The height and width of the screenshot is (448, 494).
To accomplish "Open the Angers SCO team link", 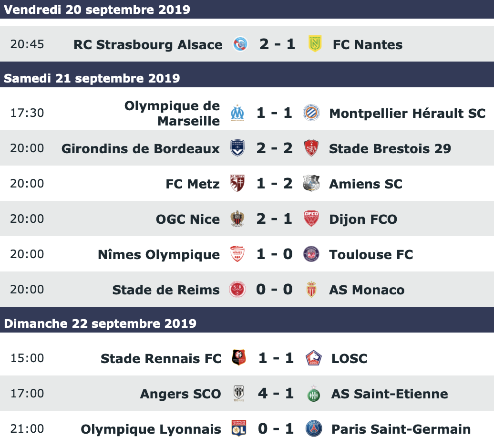I will (x=180, y=394).
